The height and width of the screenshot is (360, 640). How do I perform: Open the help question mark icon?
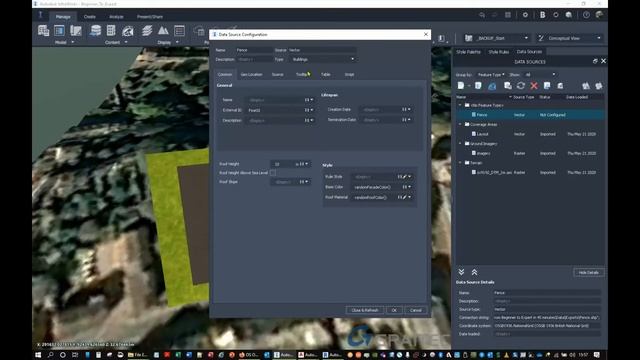[586, 15]
